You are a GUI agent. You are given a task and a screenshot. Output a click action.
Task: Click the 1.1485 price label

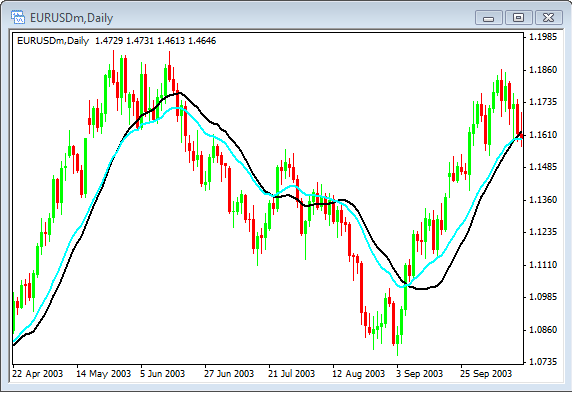tap(543, 167)
